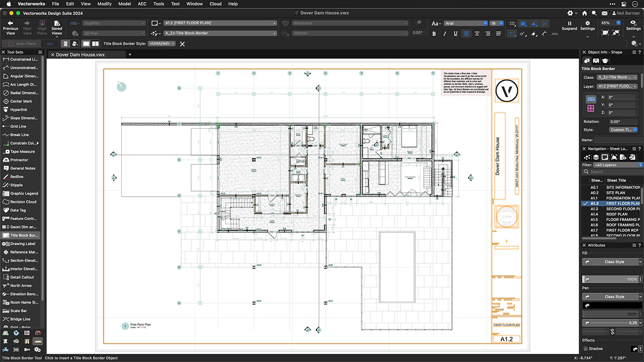Select the Data Tag tool

click(x=18, y=210)
